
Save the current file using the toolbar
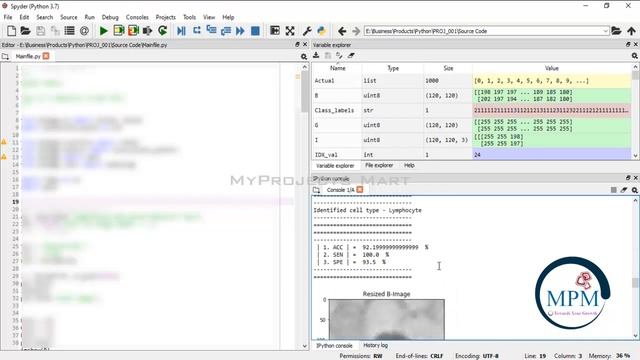coord(40,31)
